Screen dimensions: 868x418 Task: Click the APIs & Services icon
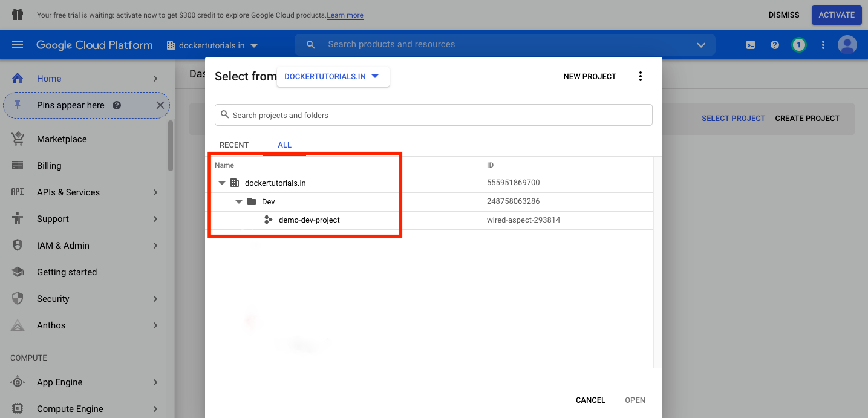(18, 192)
